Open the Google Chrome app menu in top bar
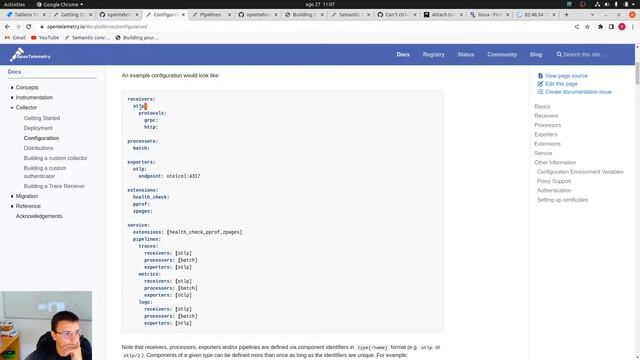The width and height of the screenshot is (640, 360). [60, 4]
